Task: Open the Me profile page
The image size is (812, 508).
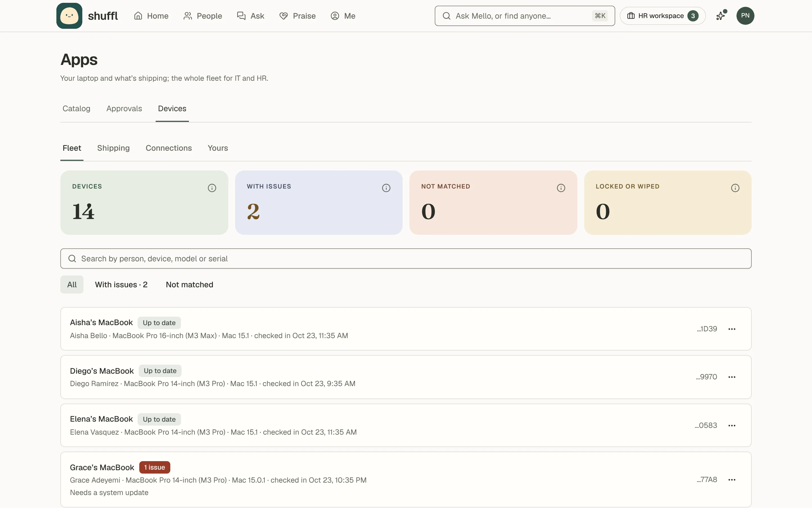Action: coord(343,16)
